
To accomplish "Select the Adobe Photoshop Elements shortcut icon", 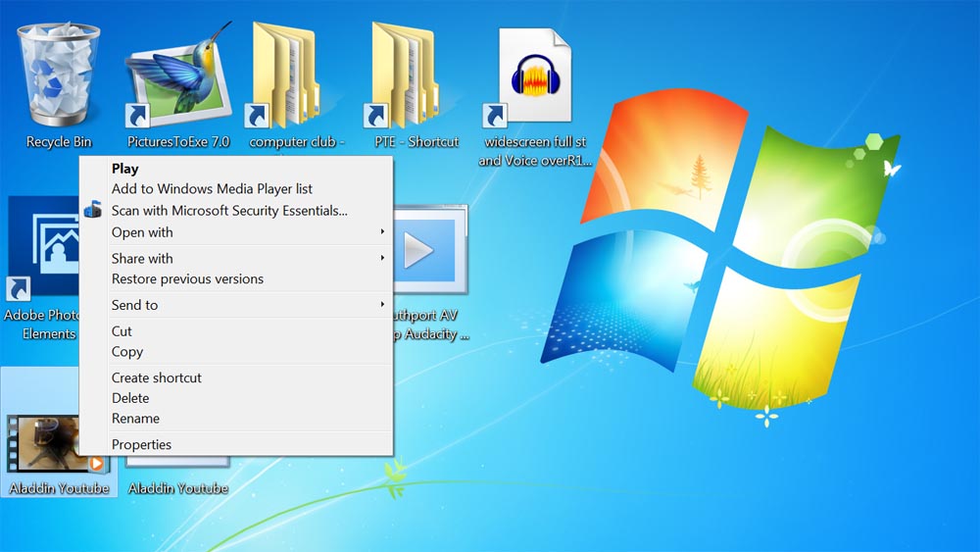I will [x=42, y=248].
